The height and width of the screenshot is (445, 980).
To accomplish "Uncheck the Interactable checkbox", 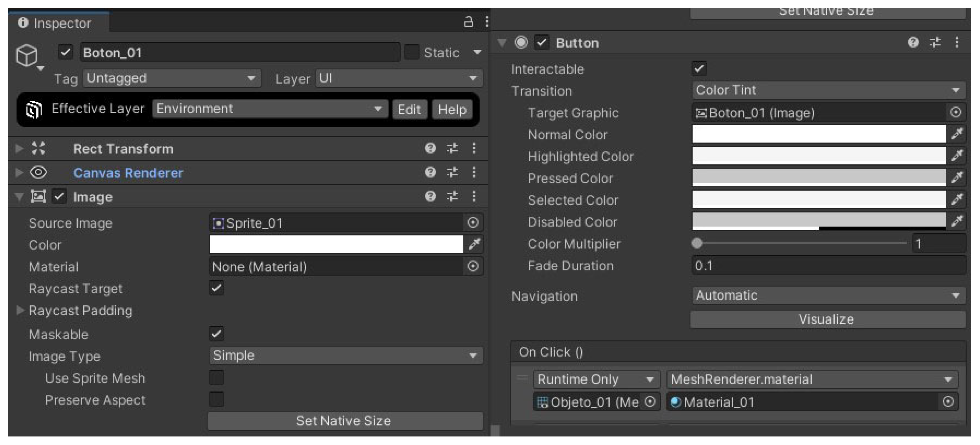I will 699,69.
